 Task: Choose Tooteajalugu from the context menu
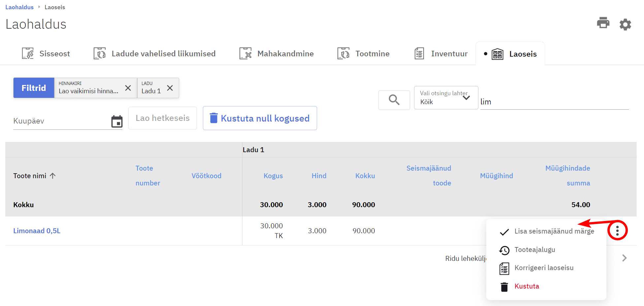[x=534, y=250]
